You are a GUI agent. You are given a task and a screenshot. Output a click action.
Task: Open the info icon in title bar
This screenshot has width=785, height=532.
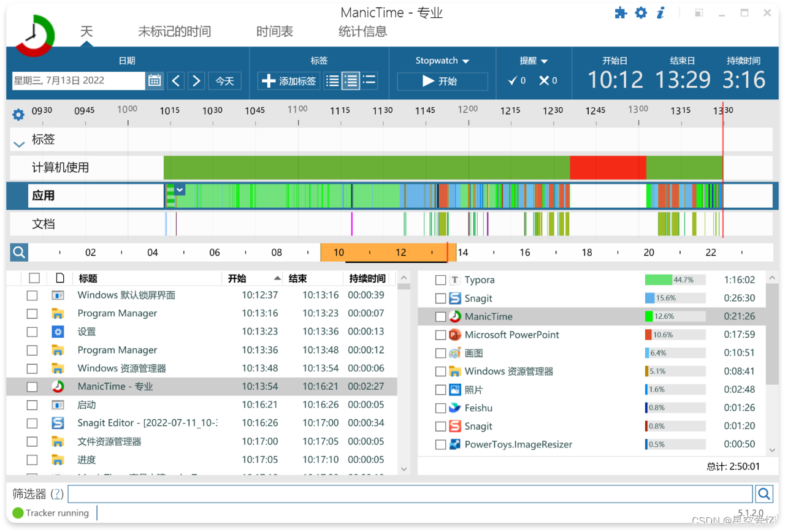pos(661,13)
